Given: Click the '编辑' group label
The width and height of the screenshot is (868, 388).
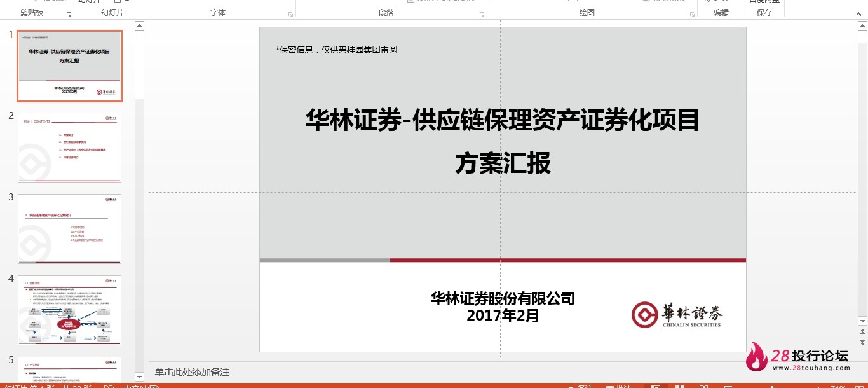Looking at the screenshot, I should (x=721, y=13).
